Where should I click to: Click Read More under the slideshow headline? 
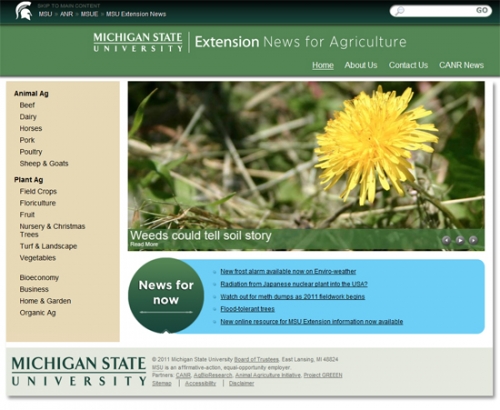click(x=144, y=244)
